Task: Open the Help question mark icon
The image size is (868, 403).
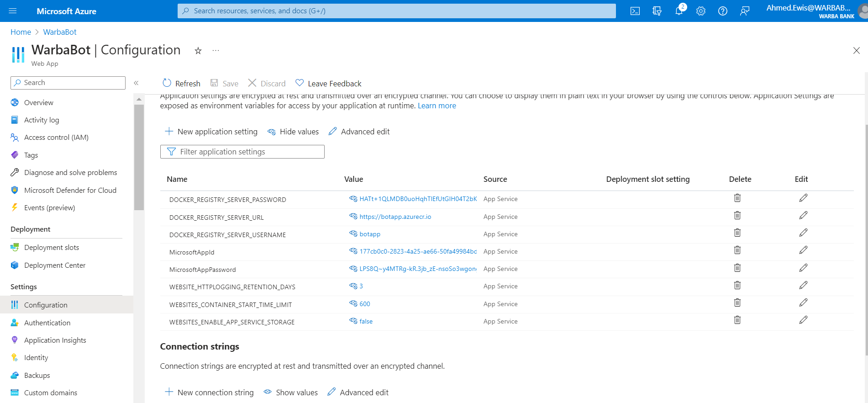Action: pos(723,11)
